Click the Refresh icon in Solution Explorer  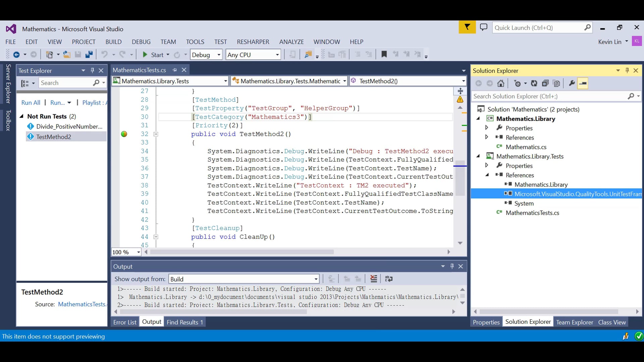click(x=534, y=83)
